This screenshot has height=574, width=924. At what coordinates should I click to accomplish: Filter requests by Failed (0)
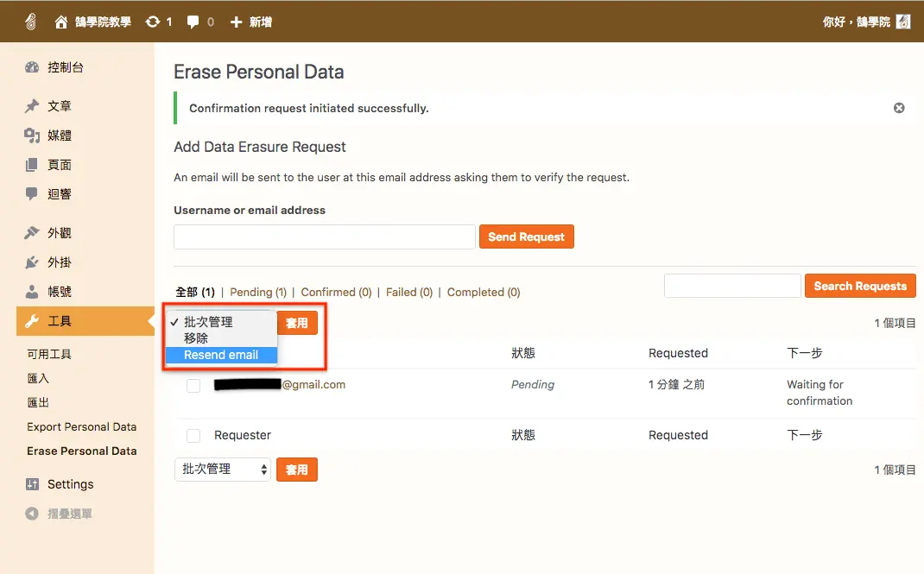click(409, 292)
